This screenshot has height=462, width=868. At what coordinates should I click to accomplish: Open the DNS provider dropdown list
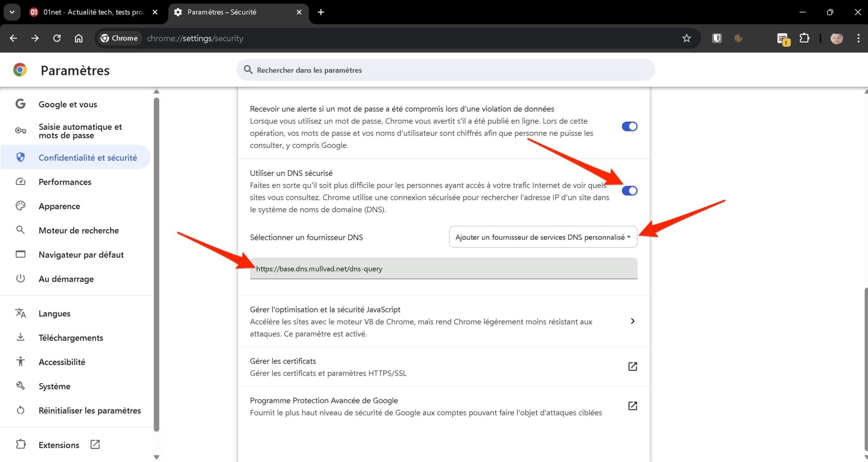pos(543,237)
